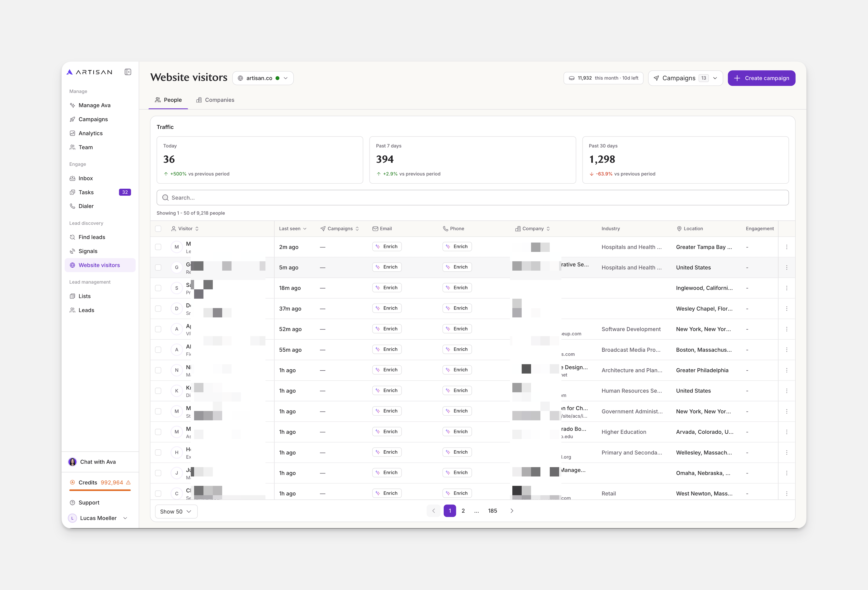The width and height of the screenshot is (868, 590).
Task: Select checkbox for Greater Philadelphia row
Action: pyautogui.click(x=158, y=370)
